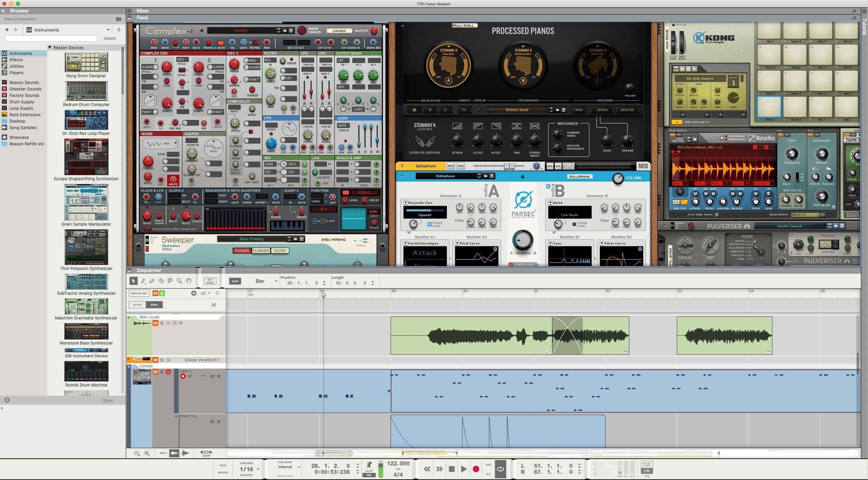Solo the Canada track
This screenshot has height=480, width=868.
tap(162, 371)
